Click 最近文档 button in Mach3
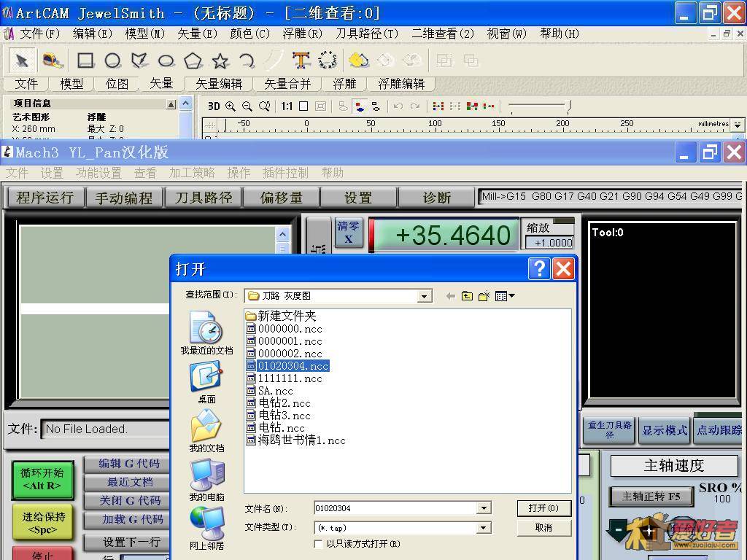 [128, 482]
